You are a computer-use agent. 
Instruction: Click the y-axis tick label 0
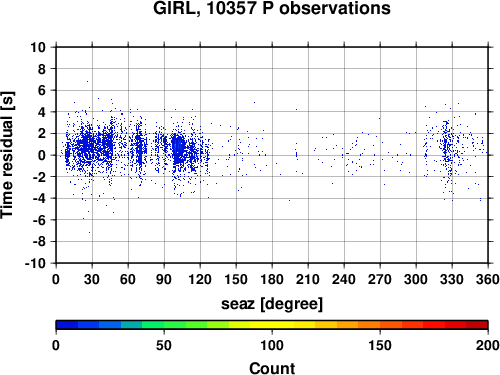coord(42,155)
